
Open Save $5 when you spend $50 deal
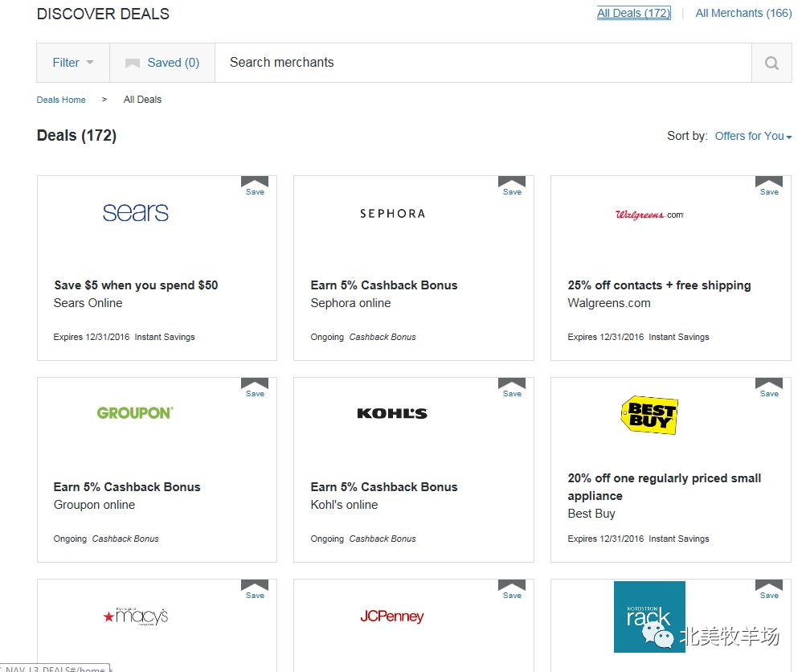[x=136, y=285]
